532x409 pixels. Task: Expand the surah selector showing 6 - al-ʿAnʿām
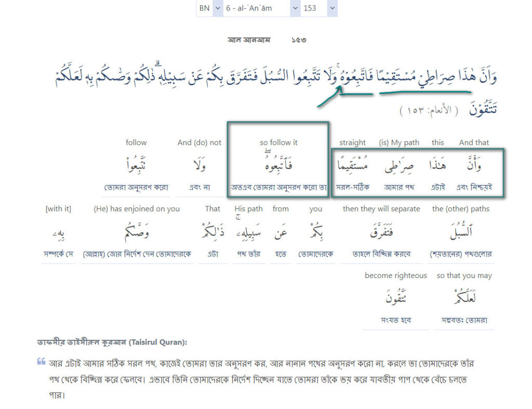(x=261, y=8)
